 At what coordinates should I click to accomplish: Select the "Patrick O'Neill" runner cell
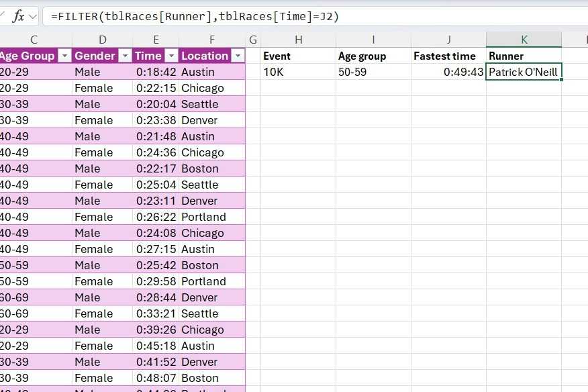tap(524, 72)
